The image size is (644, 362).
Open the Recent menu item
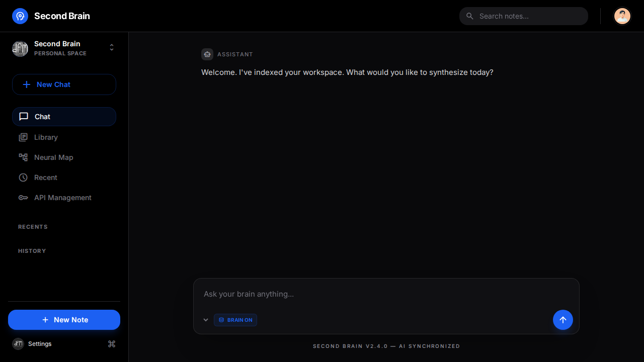click(x=46, y=177)
